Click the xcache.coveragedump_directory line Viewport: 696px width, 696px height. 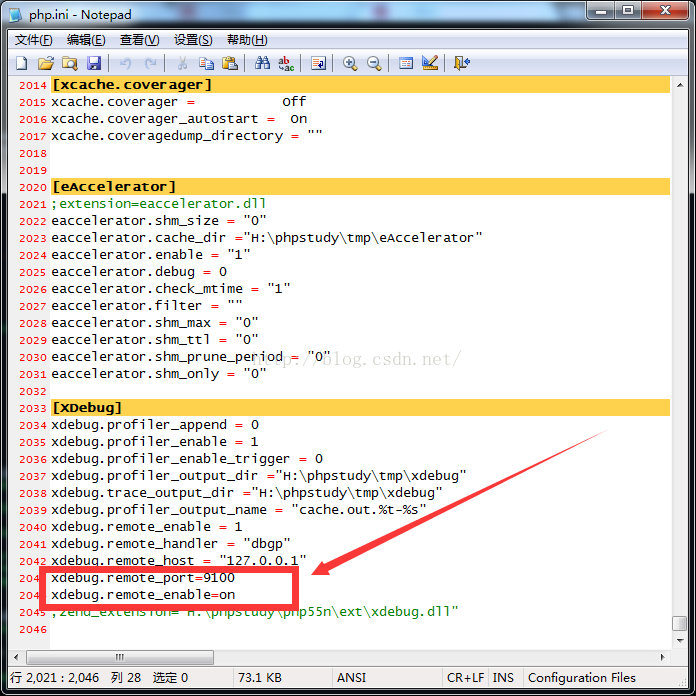pyautogui.click(x=187, y=136)
